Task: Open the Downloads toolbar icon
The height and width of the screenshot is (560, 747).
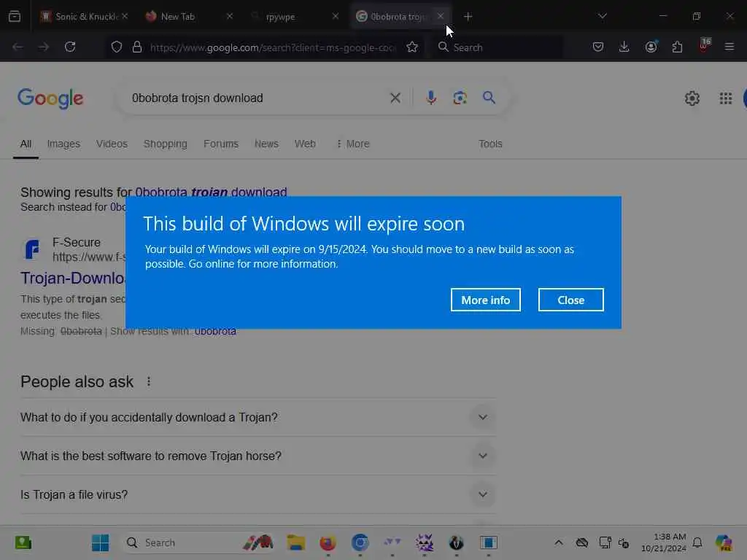Action: click(x=624, y=47)
